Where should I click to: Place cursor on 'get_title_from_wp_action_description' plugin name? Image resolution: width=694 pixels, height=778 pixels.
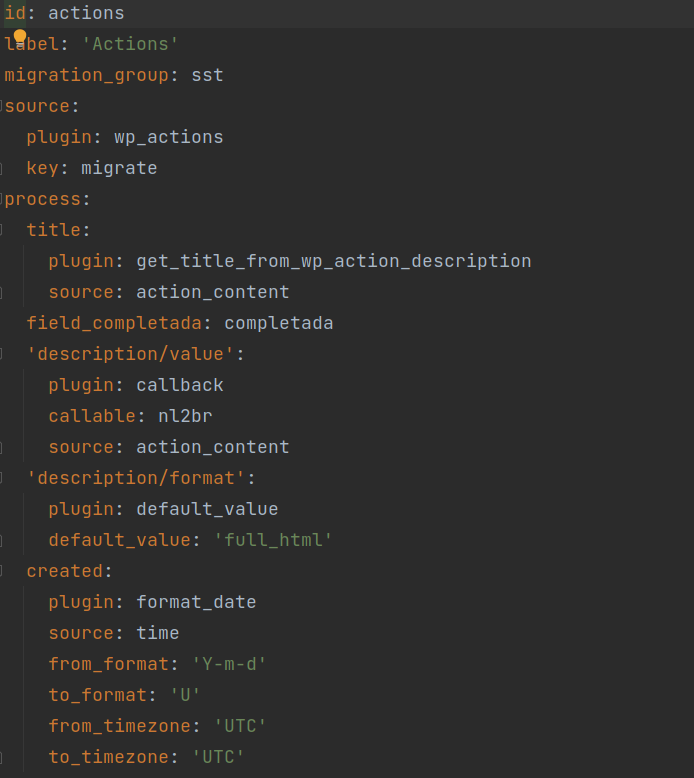pyautogui.click(x=333, y=261)
